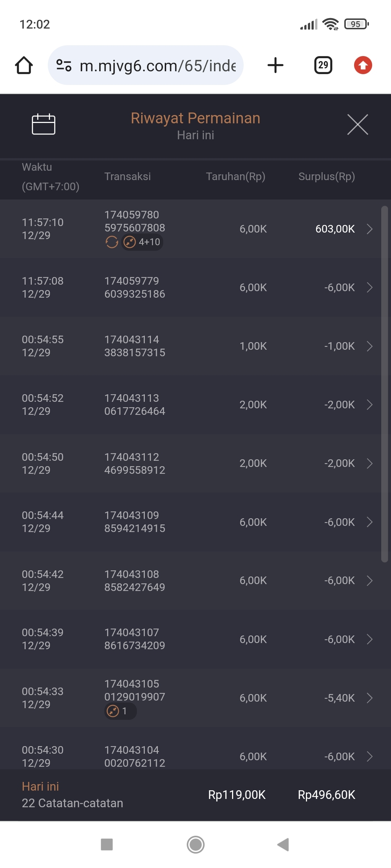The width and height of the screenshot is (391, 868).
Task: Open site settings icon in address bar
Action: [64, 65]
